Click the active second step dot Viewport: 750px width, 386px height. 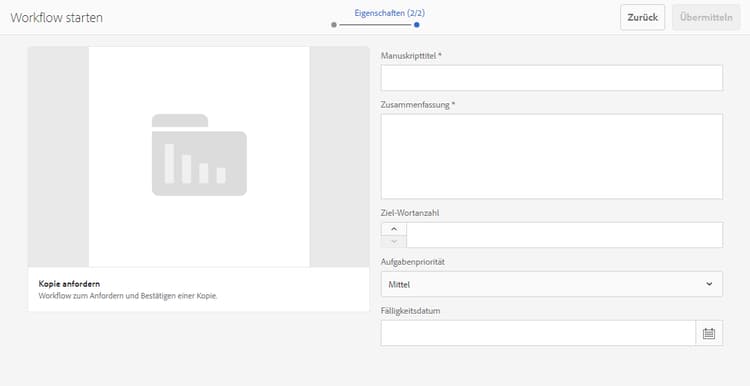[417, 25]
